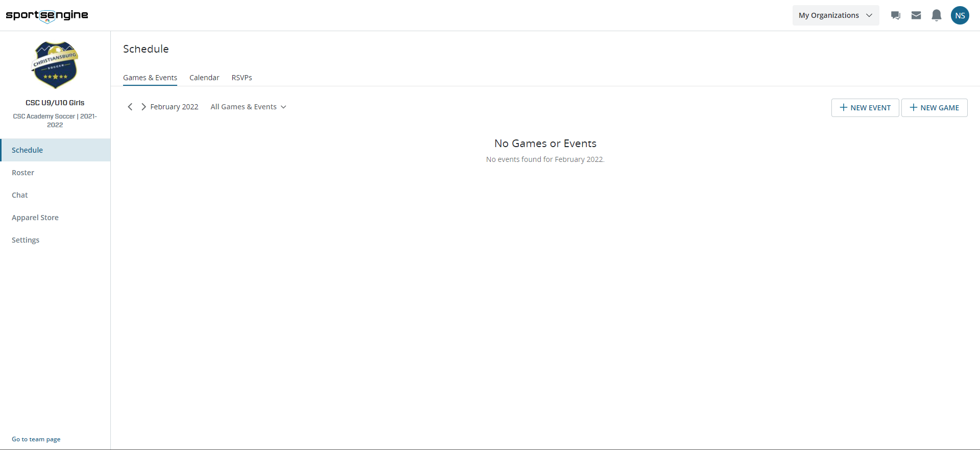Open the NS user avatar menu
Viewport: 980px width, 450px height.
point(960,15)
